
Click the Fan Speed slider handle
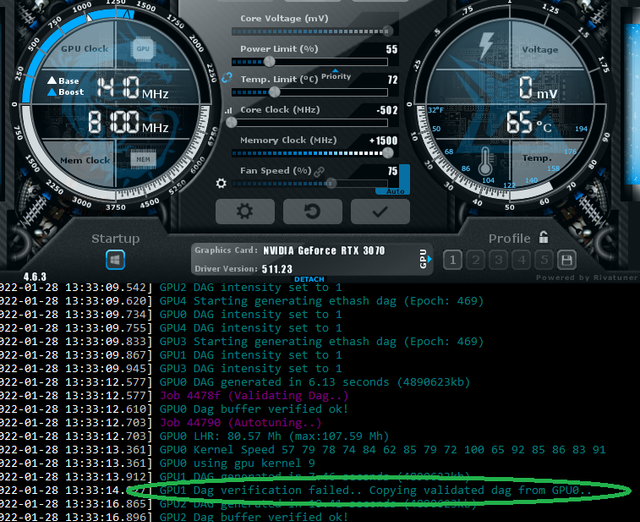pyautogui.click(x=331, y=183)
